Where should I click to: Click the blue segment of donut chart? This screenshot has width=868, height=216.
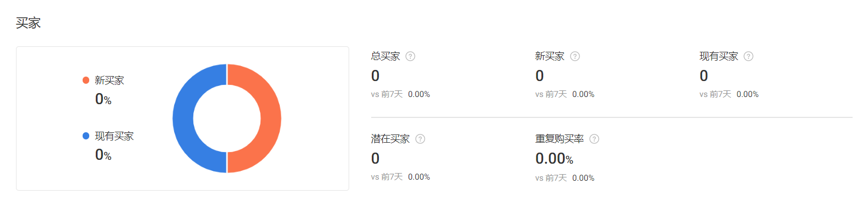click(x=183, y=118)
